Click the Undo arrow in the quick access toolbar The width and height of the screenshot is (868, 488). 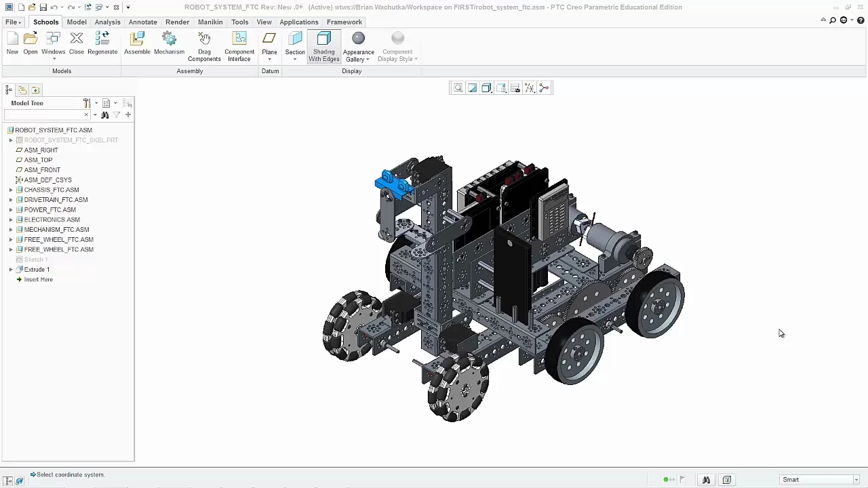click(54, 7)
